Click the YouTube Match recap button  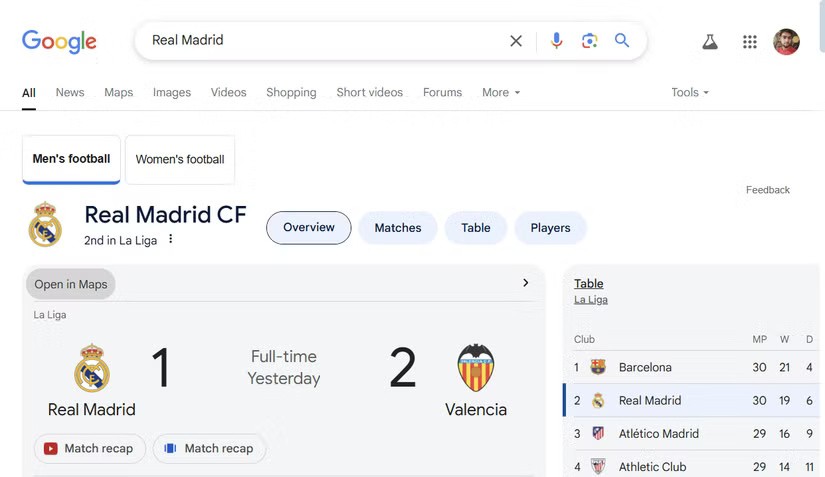pos(90,449)
